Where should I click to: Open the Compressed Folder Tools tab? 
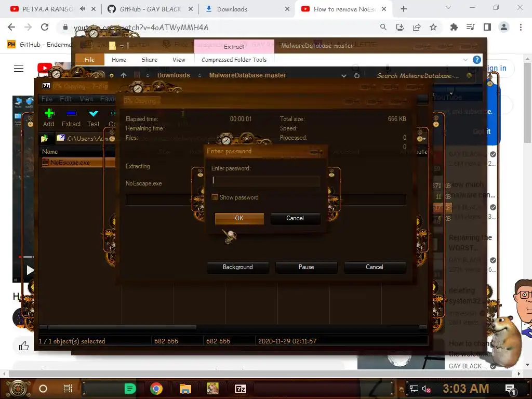[x=234, y=60]
